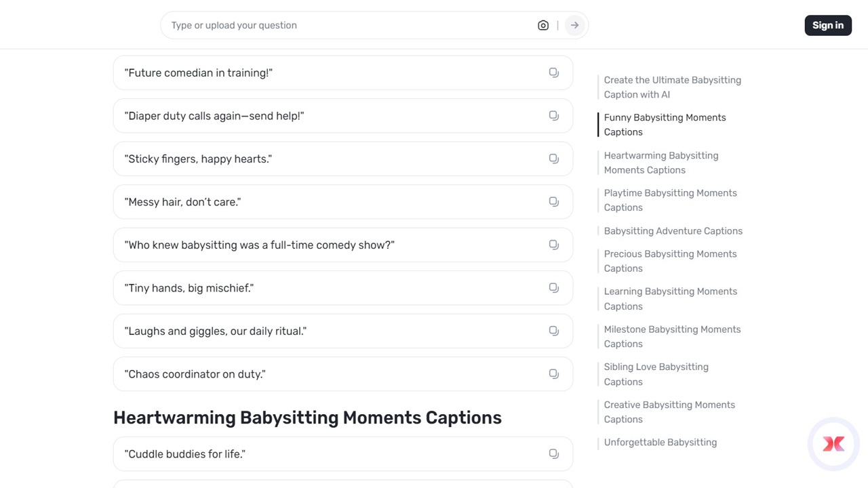Select Funny Babysitting Moments Captions in sidebar
Viewport: 868px width, 488px height.
(665, 125)
